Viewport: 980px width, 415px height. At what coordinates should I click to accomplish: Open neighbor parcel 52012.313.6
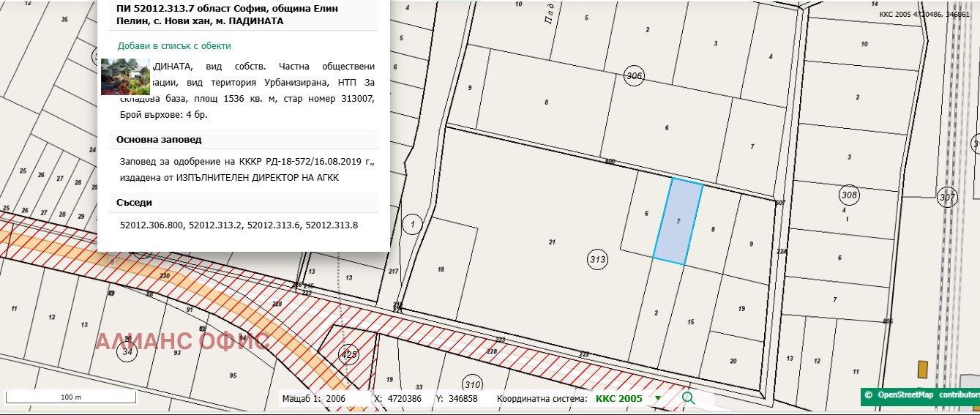274,225
